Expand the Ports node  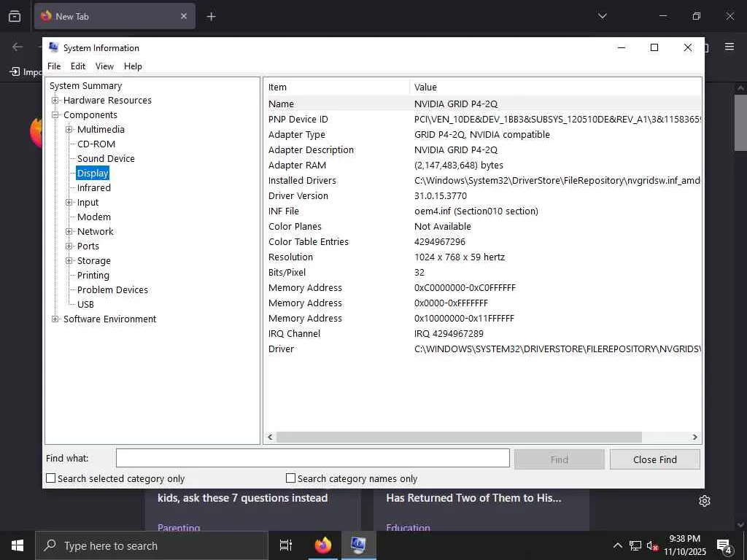click(69, 246)
